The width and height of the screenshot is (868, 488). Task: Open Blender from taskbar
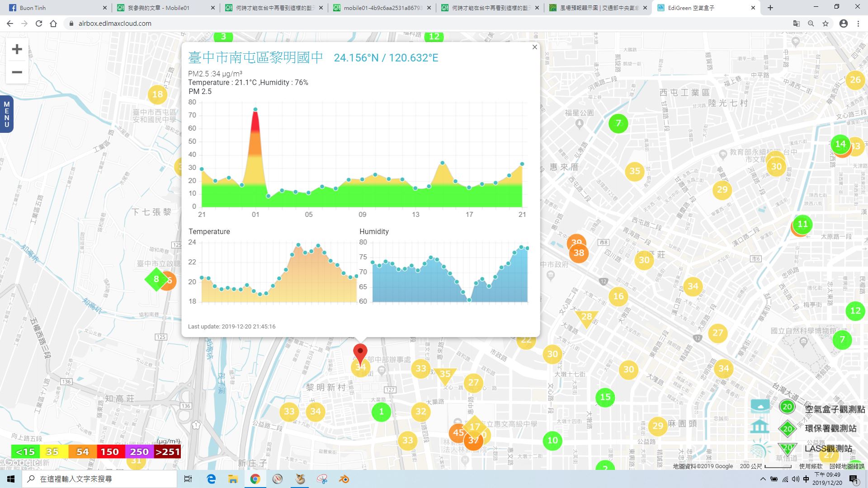[x=344, y=479]
